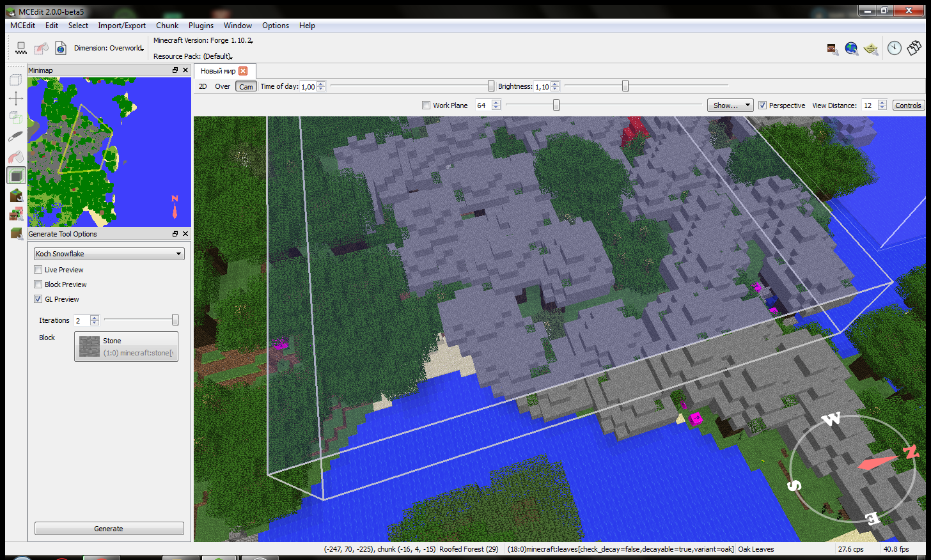Open the Help menu
This screenshot has width=931, height=560.
[307, 26]
